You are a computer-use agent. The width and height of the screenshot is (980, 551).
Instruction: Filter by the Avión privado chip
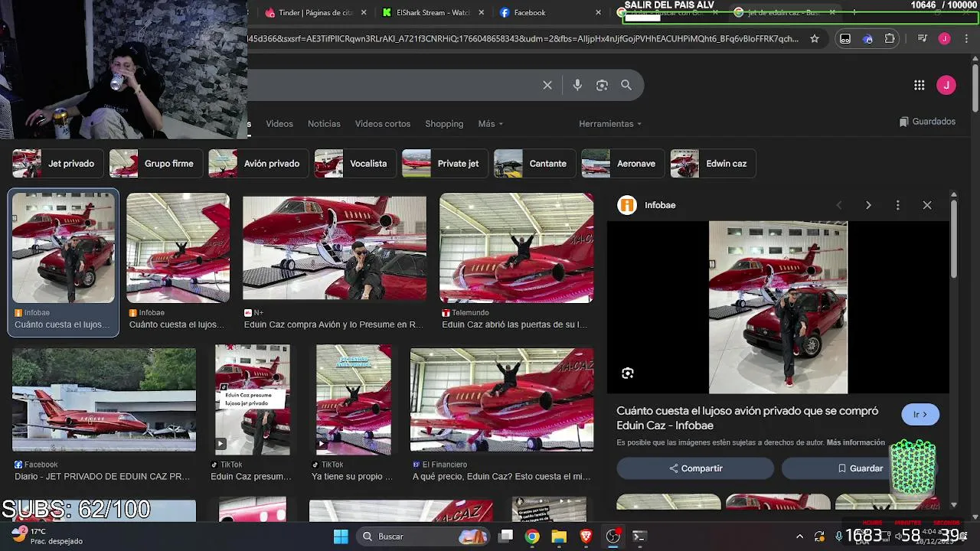(x=259, y=164)
